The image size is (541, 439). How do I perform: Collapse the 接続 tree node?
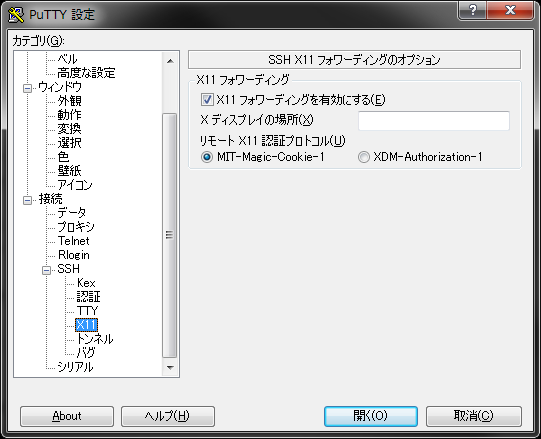click(x=27, y=200)
